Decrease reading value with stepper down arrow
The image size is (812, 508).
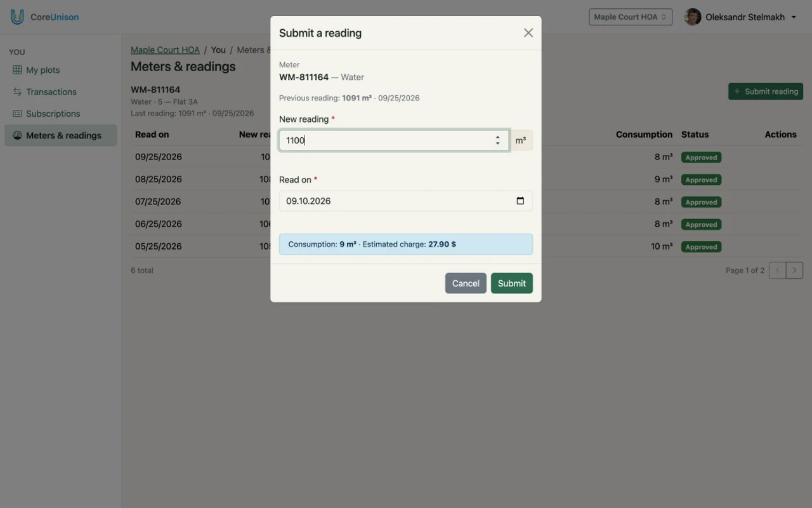(x=497, y=144)
